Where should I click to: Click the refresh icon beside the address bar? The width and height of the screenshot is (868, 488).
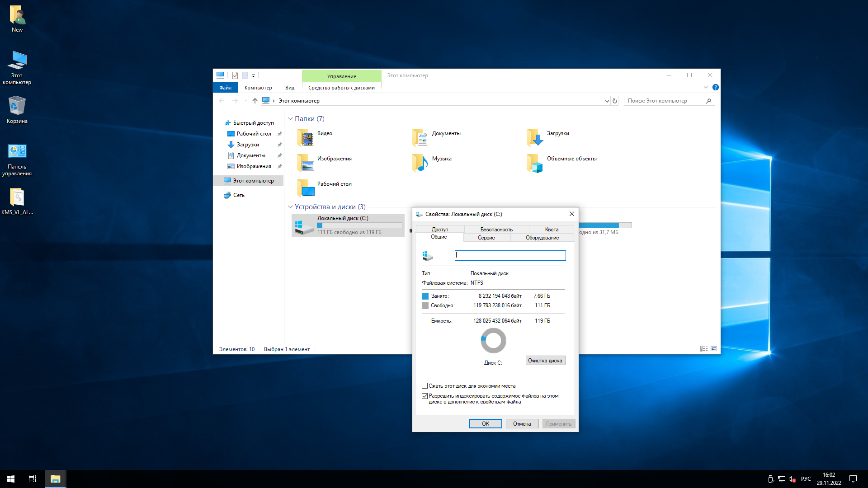coord(615,101)
